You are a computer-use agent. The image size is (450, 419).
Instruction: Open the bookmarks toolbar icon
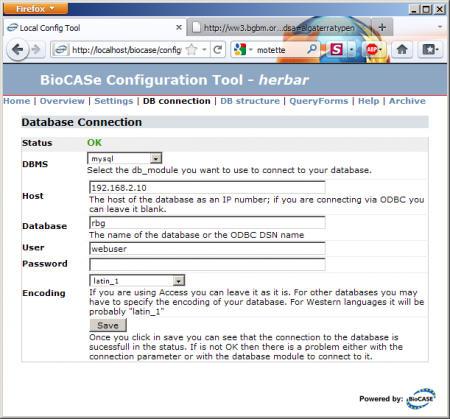(x=430, y=50)
